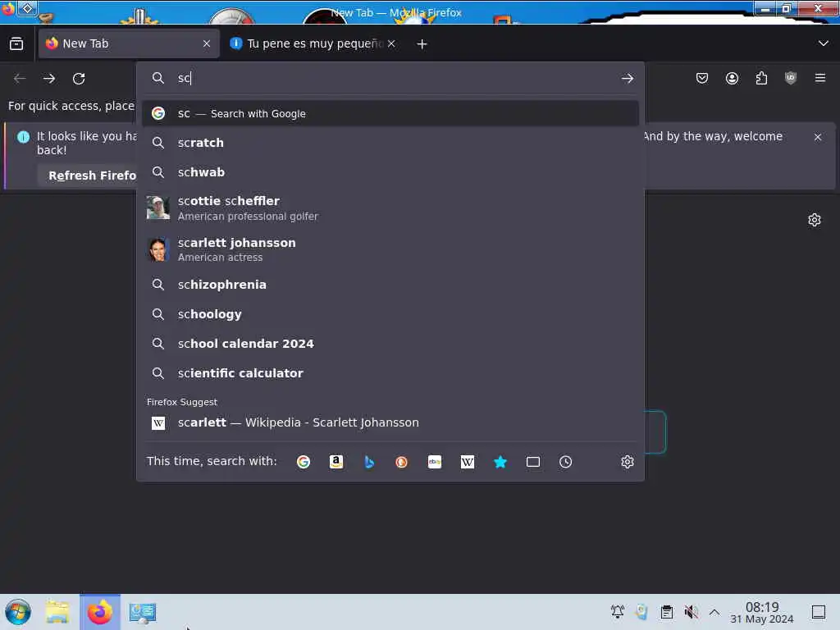
Task: Search this time with Wikipedia icon
Action: (x=467, y=462)
